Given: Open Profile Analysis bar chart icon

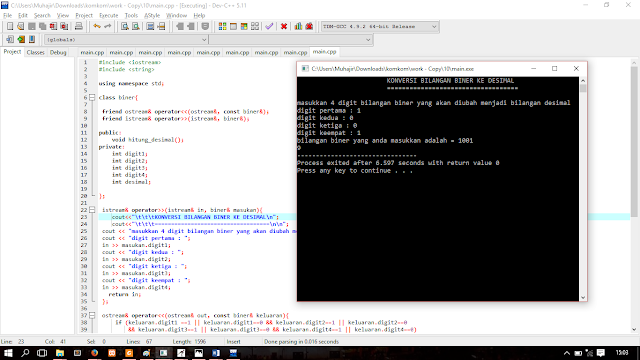Looking at the screenshot, I should pos(298,27).
